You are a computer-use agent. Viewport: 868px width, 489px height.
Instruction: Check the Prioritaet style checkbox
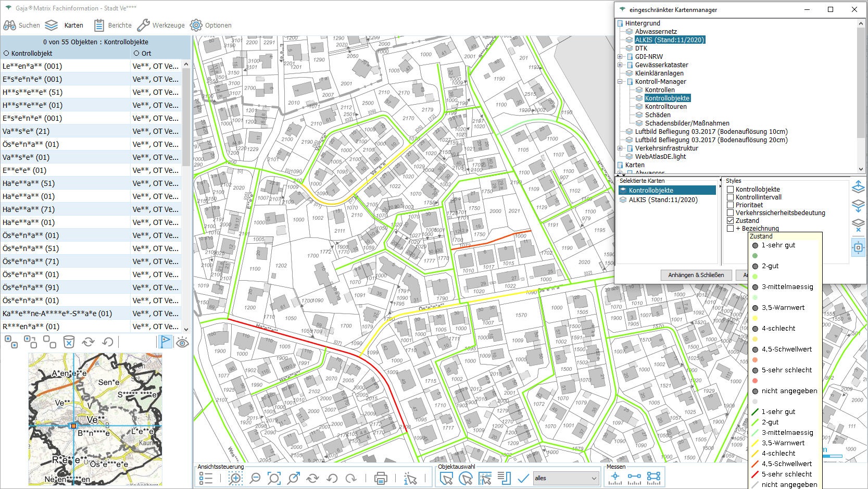(x=730, y=205)
